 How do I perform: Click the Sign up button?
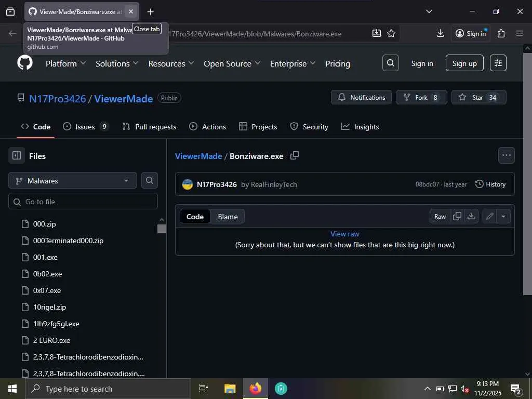[x=464, y=63]
